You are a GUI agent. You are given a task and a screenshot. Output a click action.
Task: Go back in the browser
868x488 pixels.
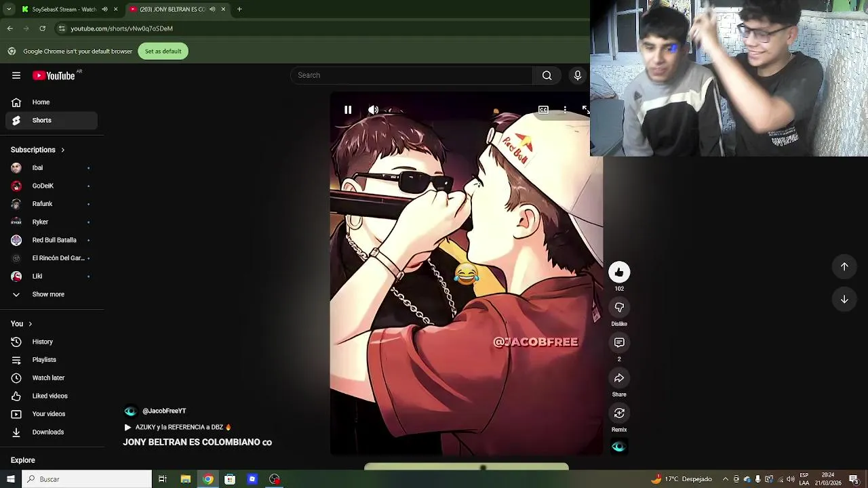point(10,28)
